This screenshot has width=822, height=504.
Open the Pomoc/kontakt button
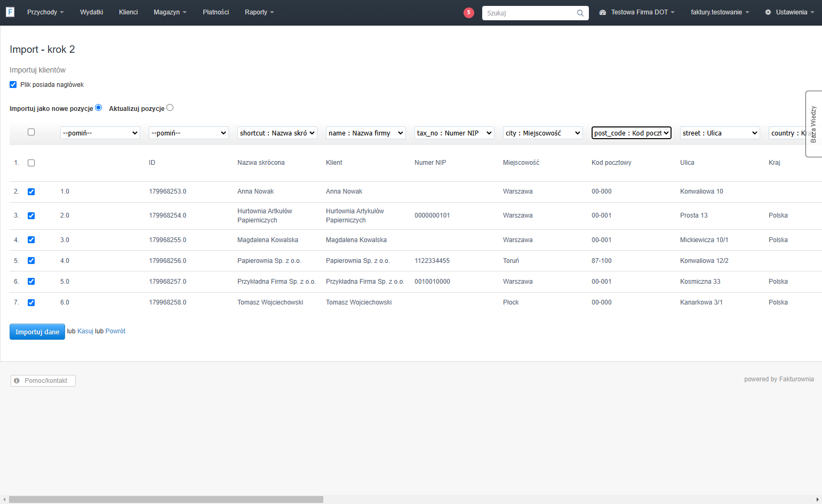pos(43,381)
